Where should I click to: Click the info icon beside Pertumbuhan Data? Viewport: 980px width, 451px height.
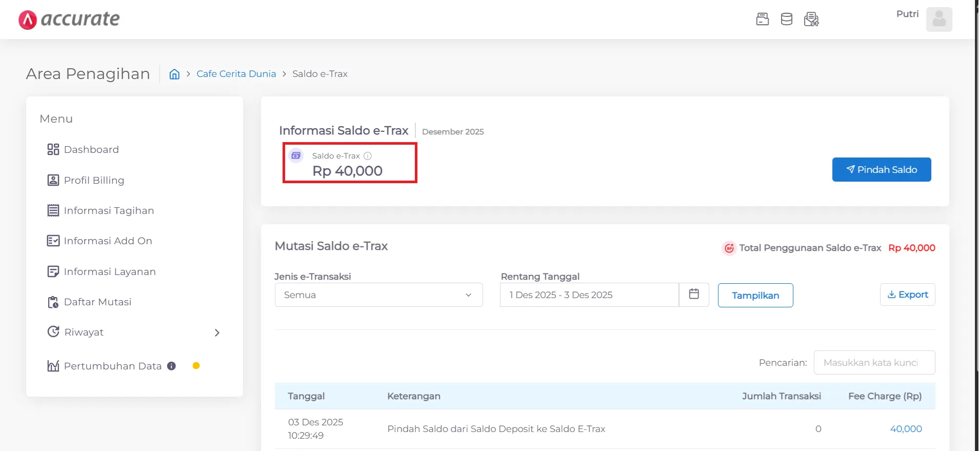[172, 366]
